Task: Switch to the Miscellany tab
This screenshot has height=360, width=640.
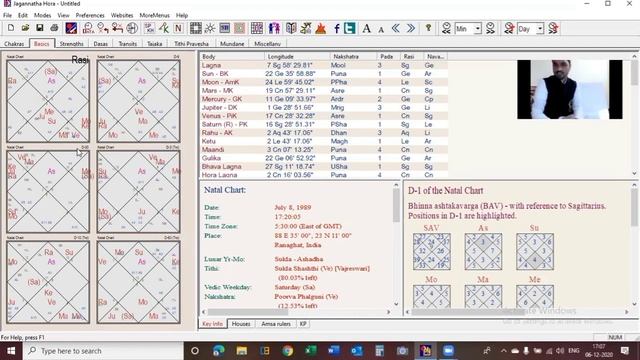Action: (x=267, y=43)
